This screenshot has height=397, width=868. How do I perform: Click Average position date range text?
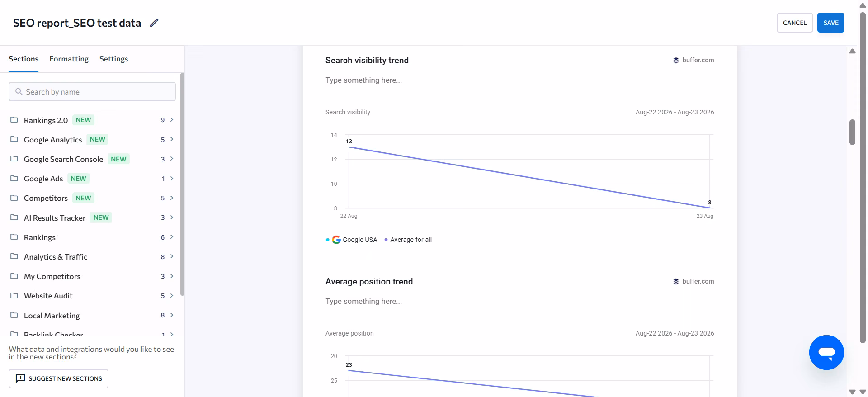tap(675, 333)
